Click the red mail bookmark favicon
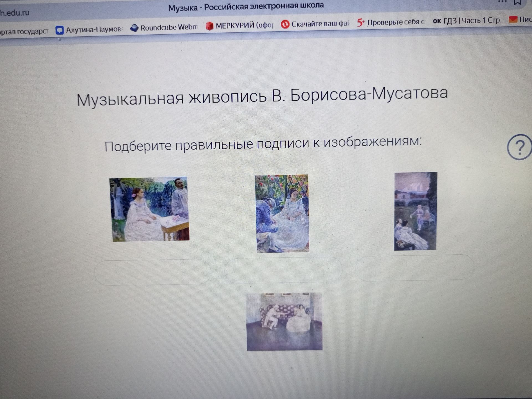This screenshot has height=399, width=532. click(x=513, y=19)
